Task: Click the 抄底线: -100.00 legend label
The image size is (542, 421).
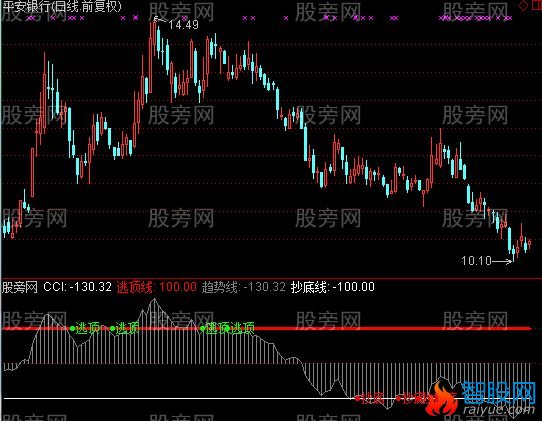Action: (x=333, y=287)
